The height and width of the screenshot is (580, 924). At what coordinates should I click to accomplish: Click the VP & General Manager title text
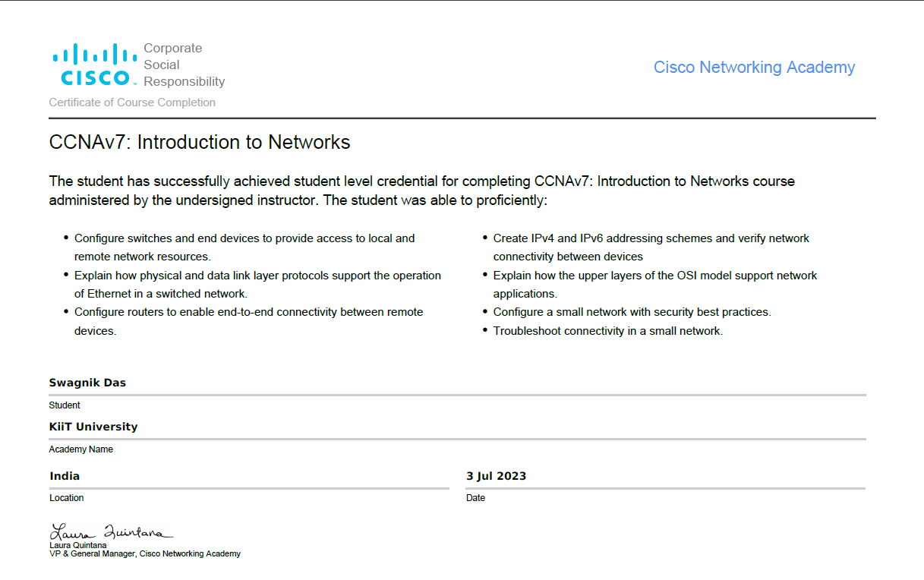pyautogui.click(x=145, y=554)
